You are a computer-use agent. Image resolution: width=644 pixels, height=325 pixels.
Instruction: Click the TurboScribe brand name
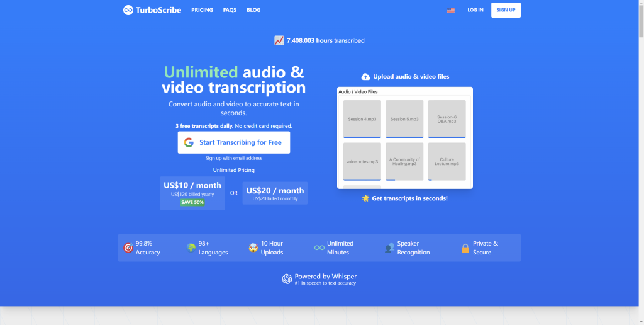pos(158,10)
